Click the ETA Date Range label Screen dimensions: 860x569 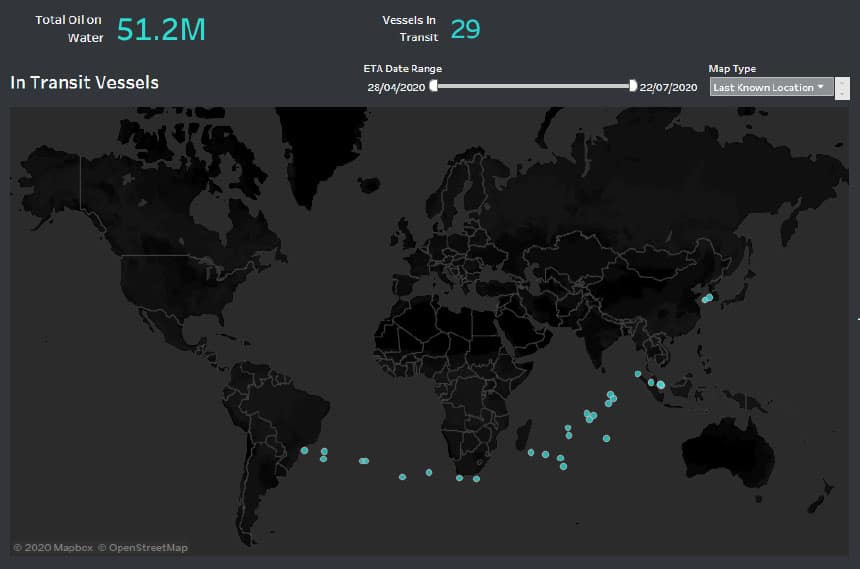tap(403, 69)
